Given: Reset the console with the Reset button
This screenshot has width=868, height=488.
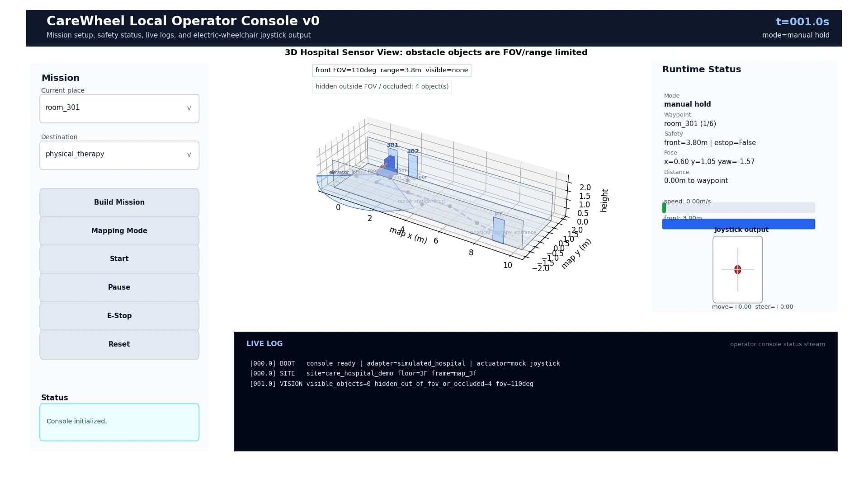Looking at the screenshot, I should (x=119, y=344).
